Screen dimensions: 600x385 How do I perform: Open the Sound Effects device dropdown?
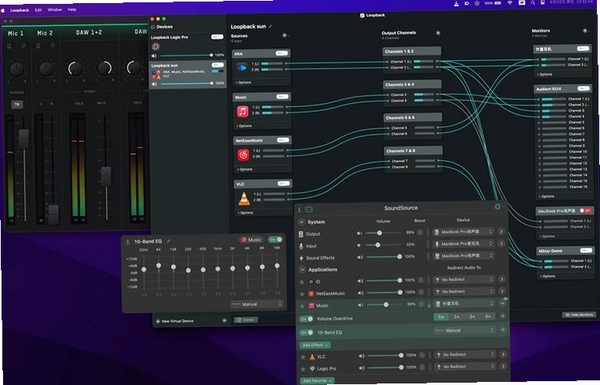(463, 255)
